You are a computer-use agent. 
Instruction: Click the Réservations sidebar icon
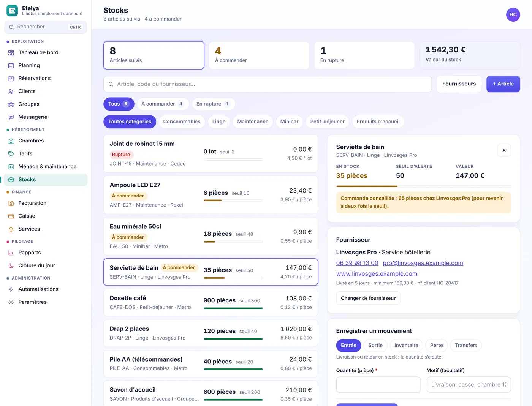point(11,79)
